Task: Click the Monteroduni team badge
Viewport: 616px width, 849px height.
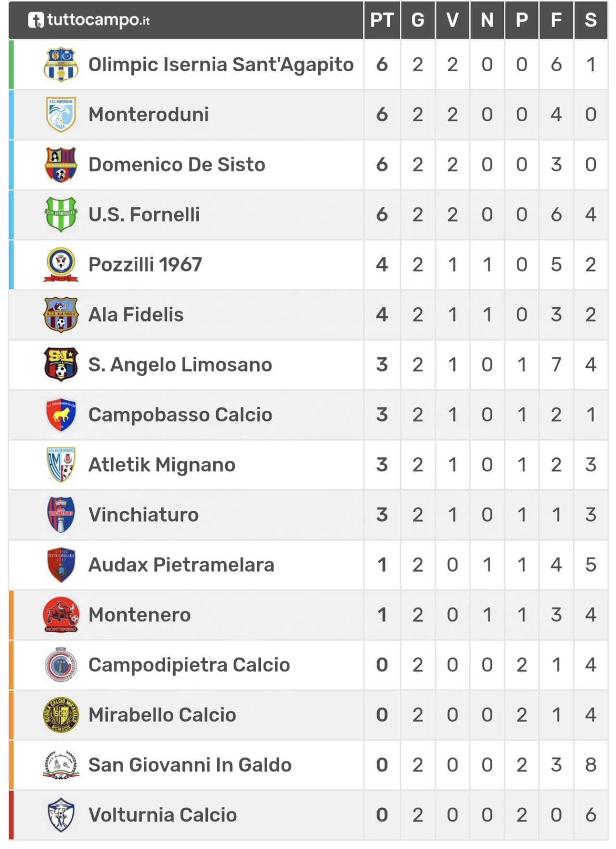Action: click(x=61, y=115)
